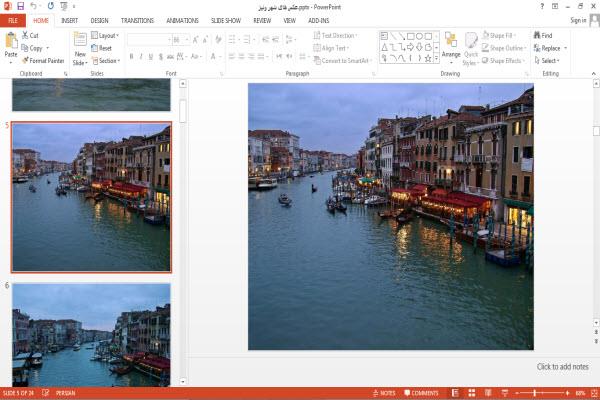Open Shape Fill dropdown
The height and width of the screenshot is (400, 600).
[499, 36]
